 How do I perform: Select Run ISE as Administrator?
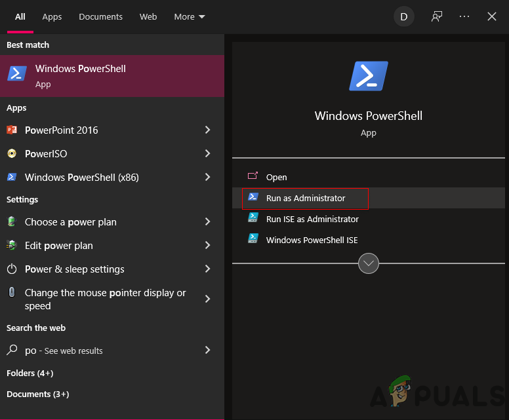312,219
